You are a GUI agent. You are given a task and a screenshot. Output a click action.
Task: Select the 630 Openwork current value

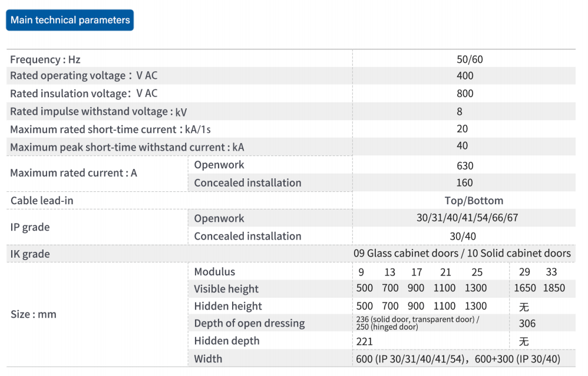(x=465, y=165)
